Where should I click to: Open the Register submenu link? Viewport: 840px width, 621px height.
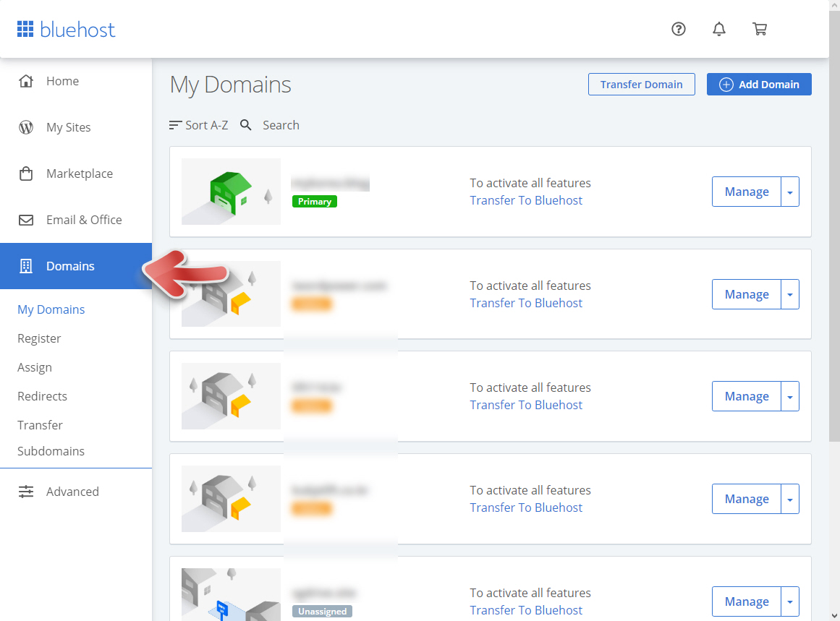(x=39, y=338)
